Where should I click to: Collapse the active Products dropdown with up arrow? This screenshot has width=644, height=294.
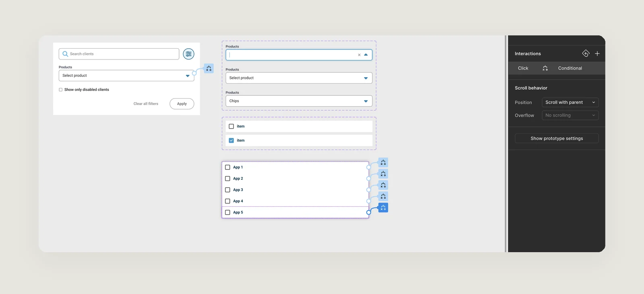pos(366,55)
